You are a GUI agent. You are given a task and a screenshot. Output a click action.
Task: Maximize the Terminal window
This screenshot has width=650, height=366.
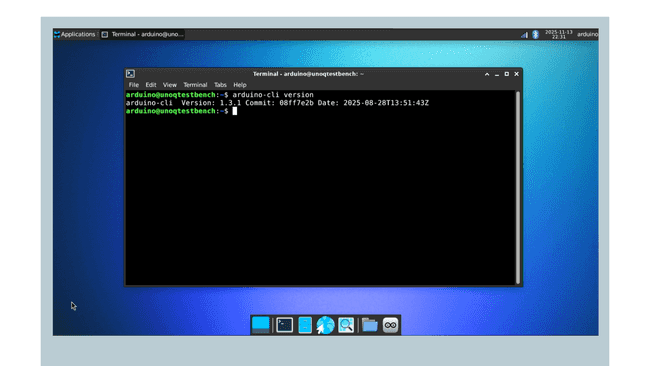tap(507, 74)
